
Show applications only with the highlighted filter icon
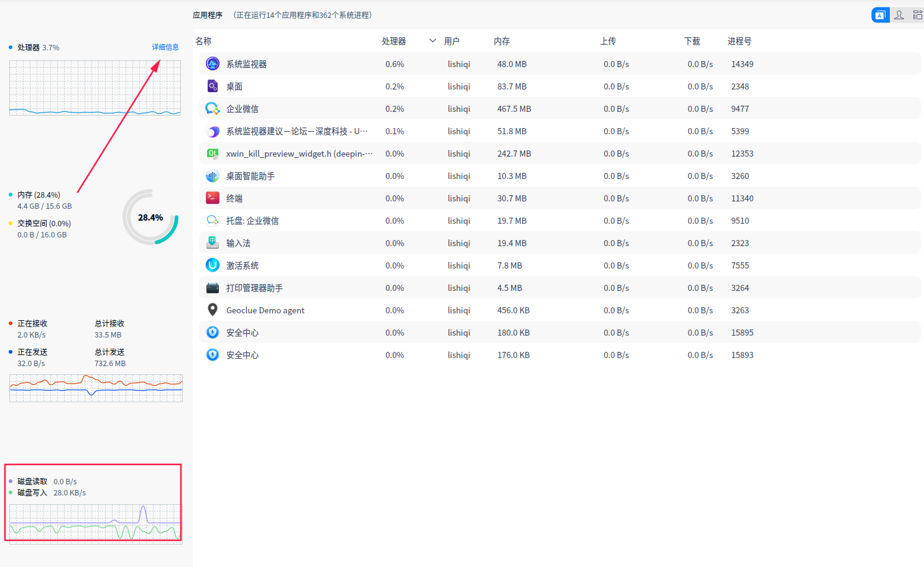[880, 15]
